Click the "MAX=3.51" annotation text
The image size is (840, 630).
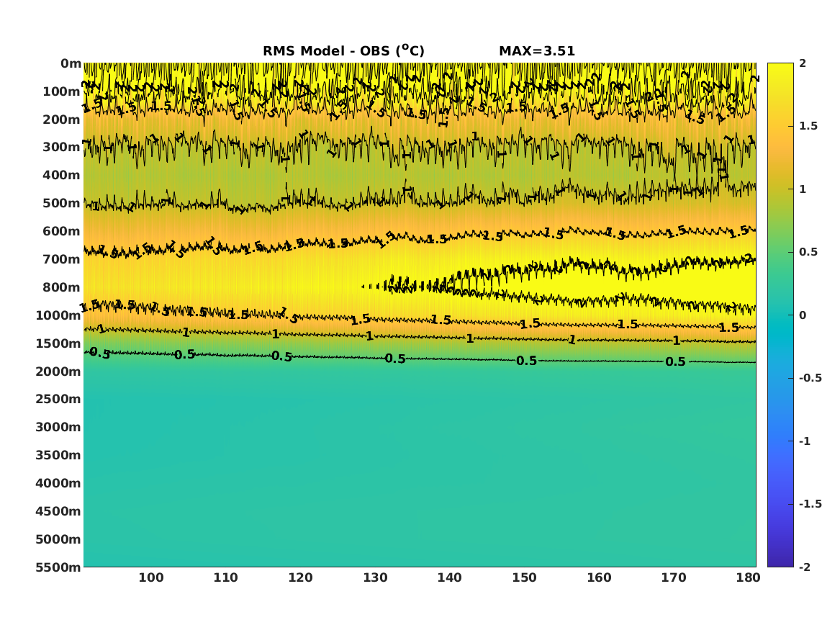[x=537, y=51]
